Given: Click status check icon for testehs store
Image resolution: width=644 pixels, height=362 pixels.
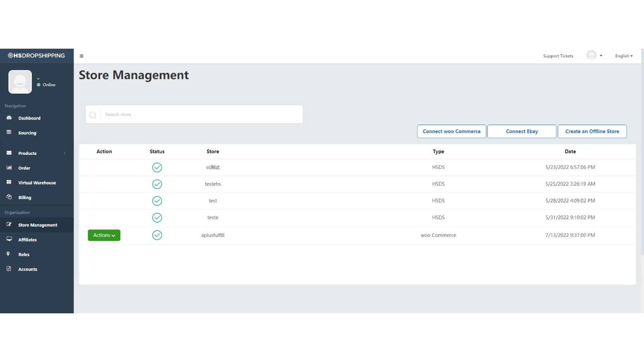Looking at the screenshot, I should coord(157,184).
